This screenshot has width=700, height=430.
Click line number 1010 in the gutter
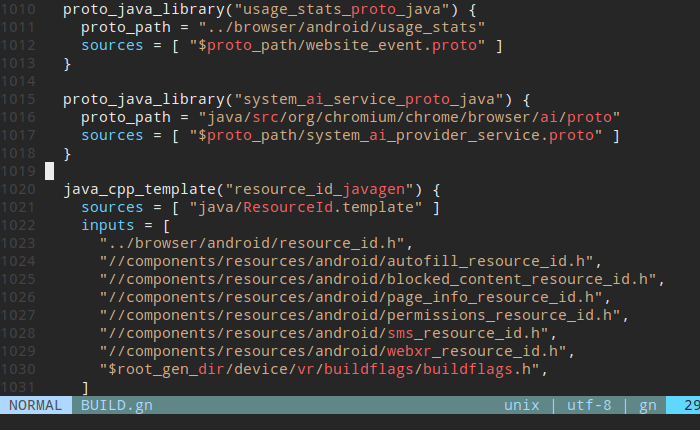[x=22, y=9]
